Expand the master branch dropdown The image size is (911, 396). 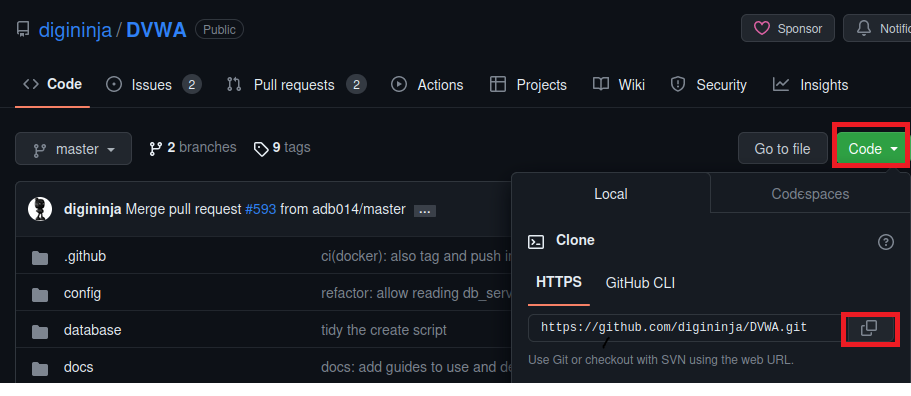[73, 149]
